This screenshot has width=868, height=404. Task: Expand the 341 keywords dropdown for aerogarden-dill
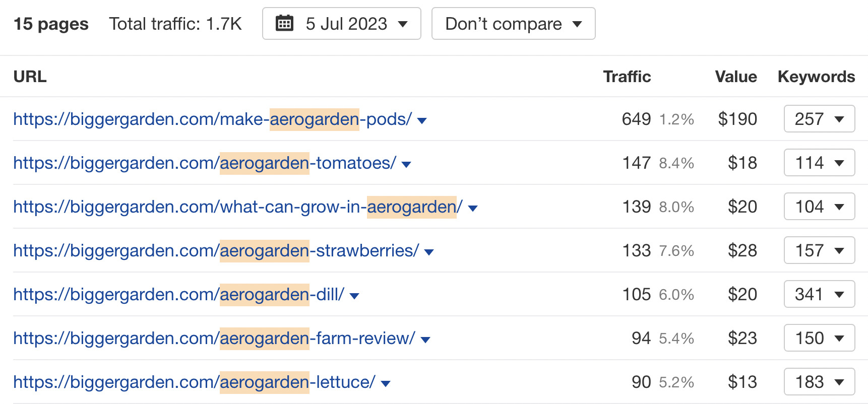(x=819, y=294)
